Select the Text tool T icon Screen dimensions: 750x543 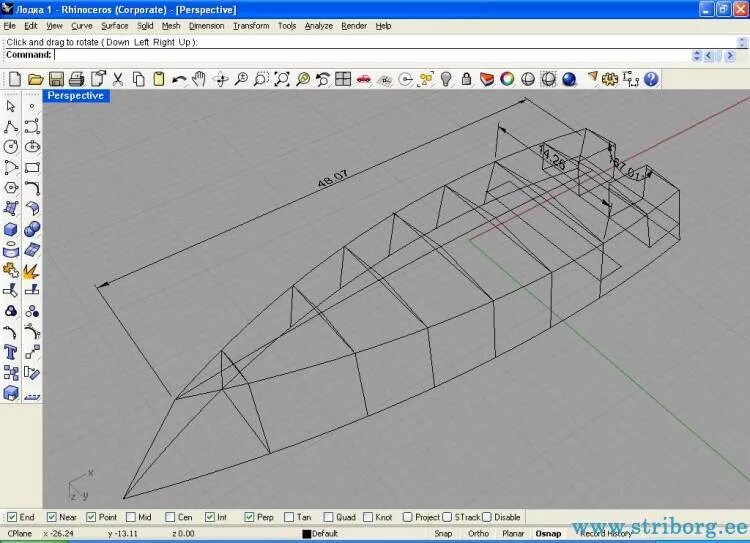tap(11, 352)
